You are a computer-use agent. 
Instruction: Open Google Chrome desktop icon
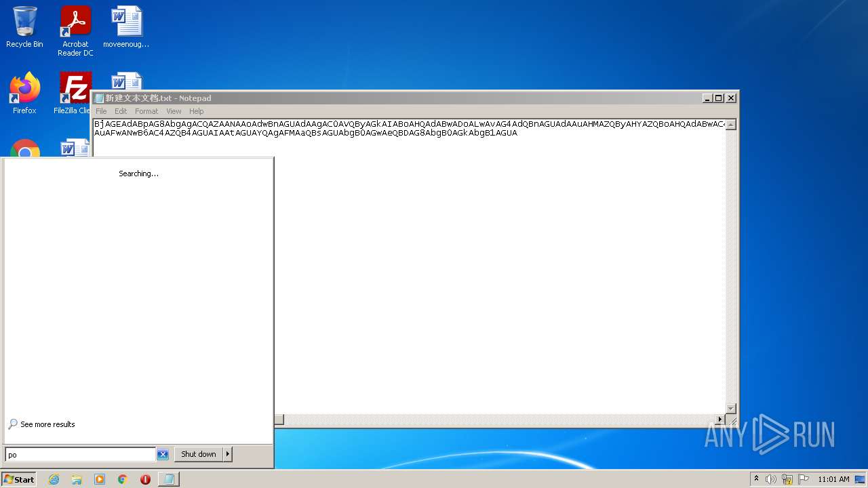coord(24,148)
